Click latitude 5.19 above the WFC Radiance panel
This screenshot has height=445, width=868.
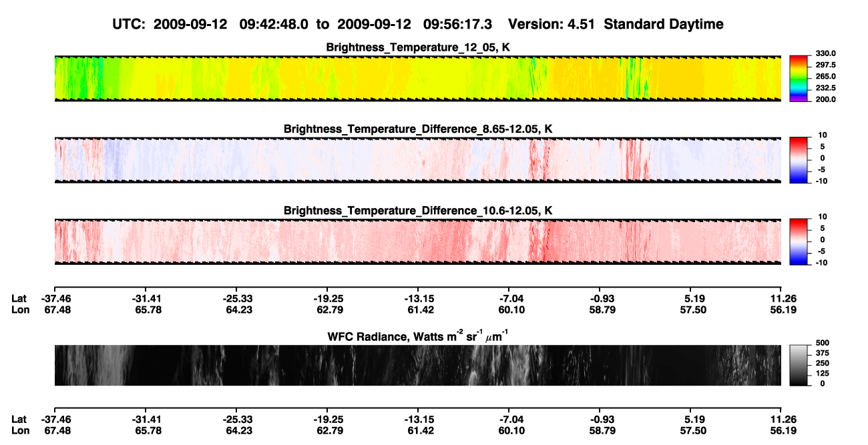(x=692, y=299)
